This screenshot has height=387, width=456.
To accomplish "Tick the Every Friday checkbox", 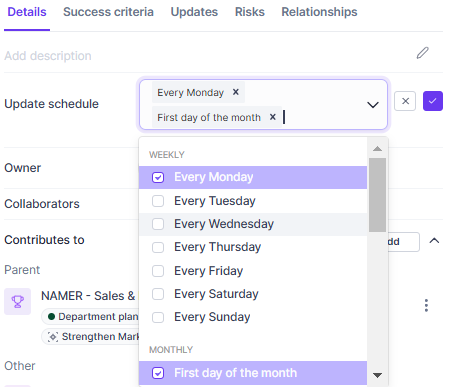I will click(158, 271).
